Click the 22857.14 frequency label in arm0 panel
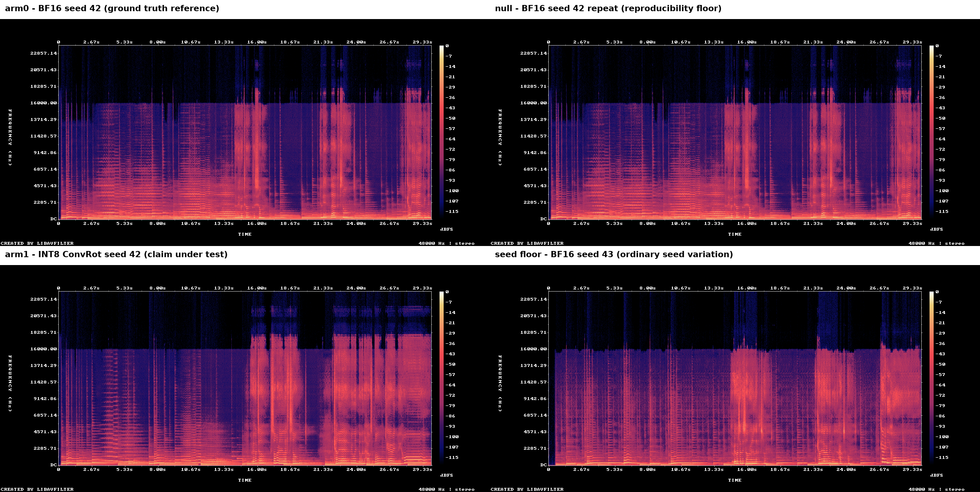Image resolution: width=980 pixels, height=492 pixels. [43, 53]
